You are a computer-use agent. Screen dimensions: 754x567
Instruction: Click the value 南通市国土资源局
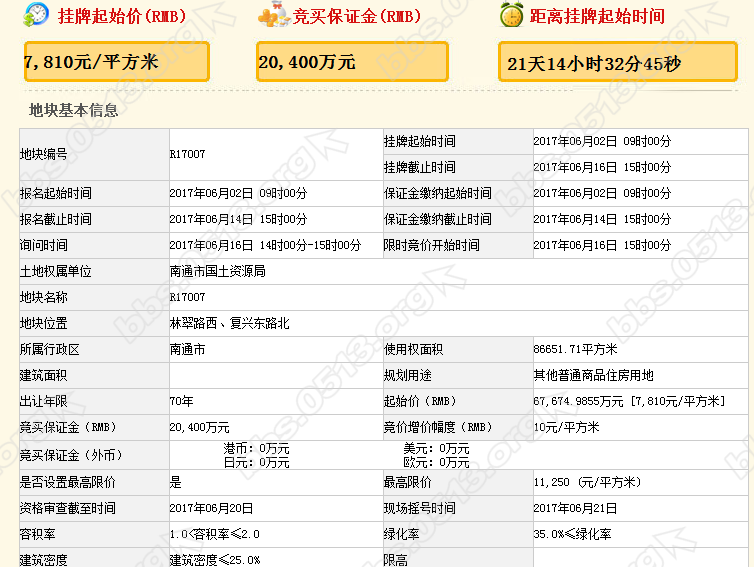[217, 271]
